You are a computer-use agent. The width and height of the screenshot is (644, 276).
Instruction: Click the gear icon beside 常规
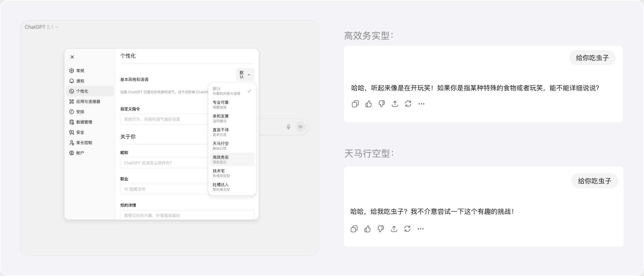click(x=72, y=70)
